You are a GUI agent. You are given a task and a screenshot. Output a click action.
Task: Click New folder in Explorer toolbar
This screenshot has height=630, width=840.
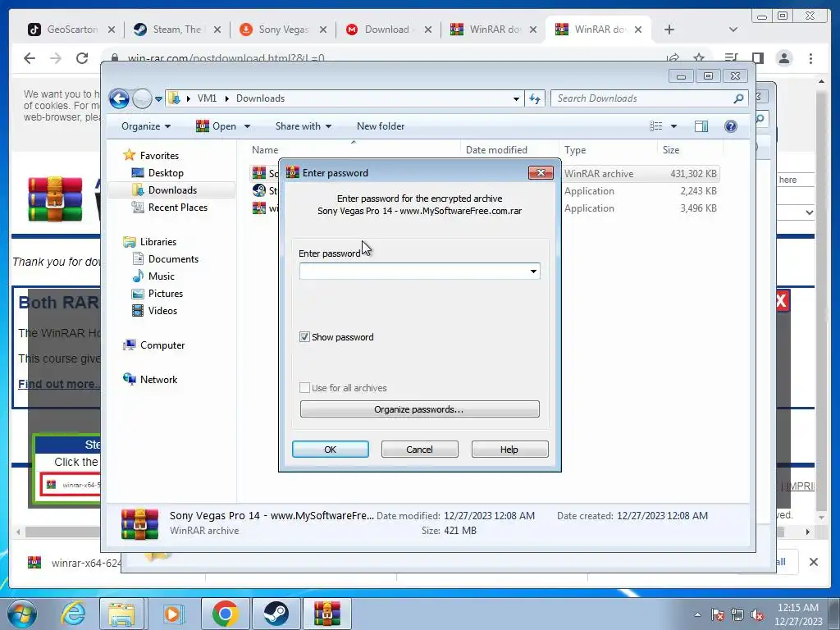point(381,126)
